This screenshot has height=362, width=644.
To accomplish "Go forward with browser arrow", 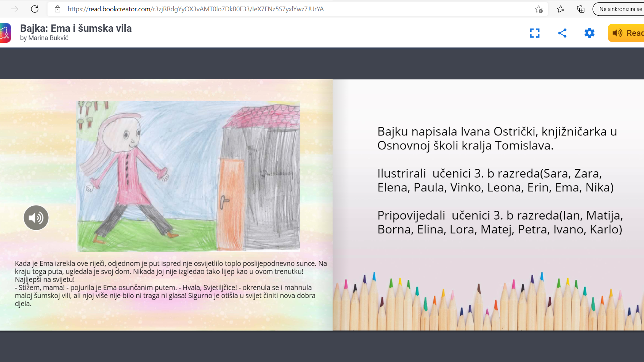I will coord(15,9).
